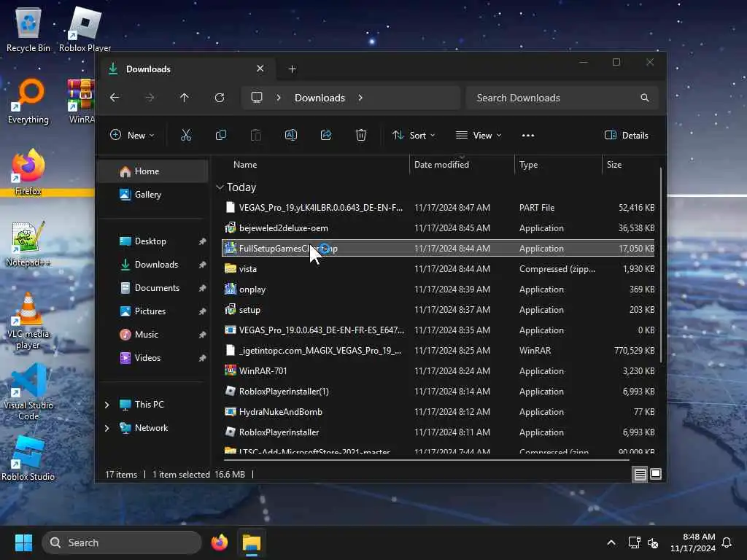Click the Cut scissors icon
The width and height of the screenshot is (747, 560).
(x=186, y=135)
